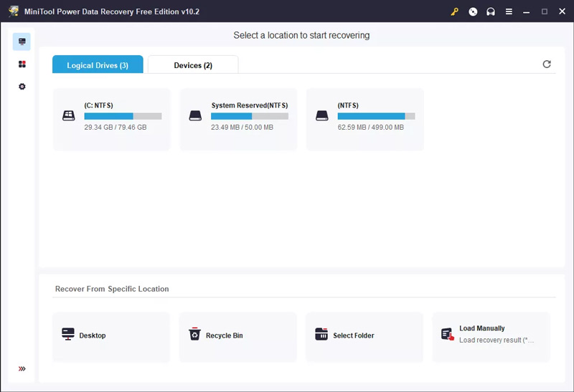
Task: Choose Select Folder option
Action: point(364,336)
